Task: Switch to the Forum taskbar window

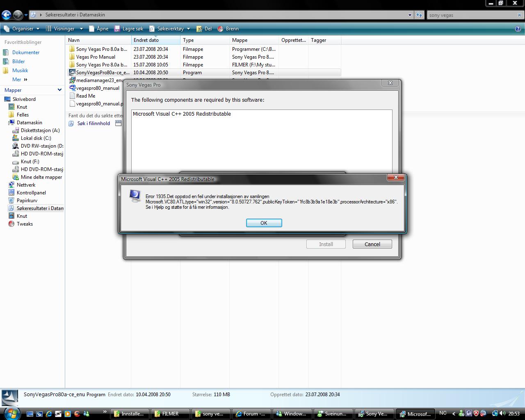Action: tap(252, 414)
